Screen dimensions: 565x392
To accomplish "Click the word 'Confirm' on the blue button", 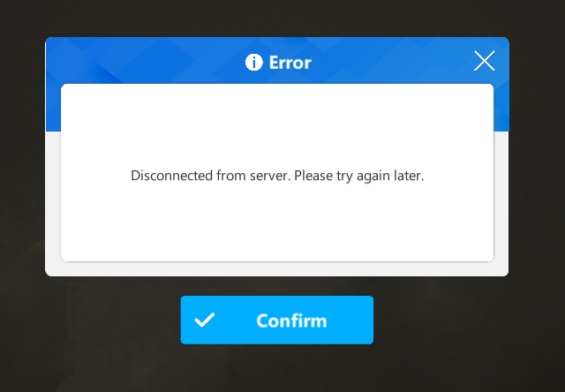I will point(291,320).
